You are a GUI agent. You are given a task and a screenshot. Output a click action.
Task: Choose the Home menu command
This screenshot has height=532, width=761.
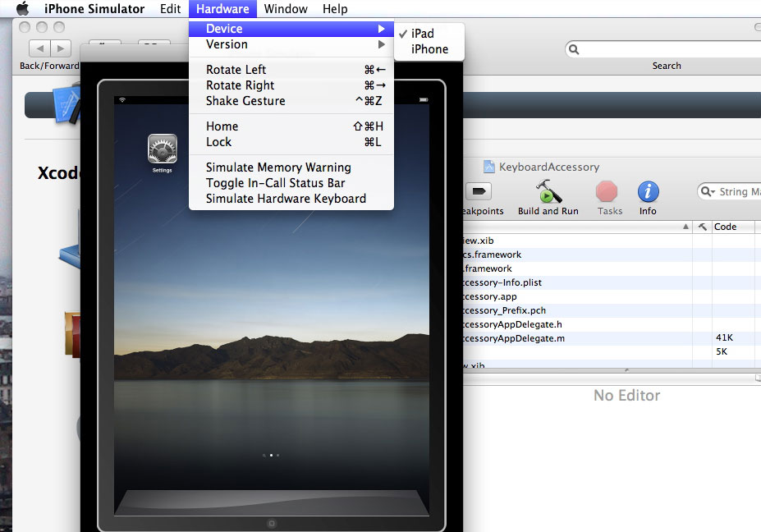click(x=291, y=126)
